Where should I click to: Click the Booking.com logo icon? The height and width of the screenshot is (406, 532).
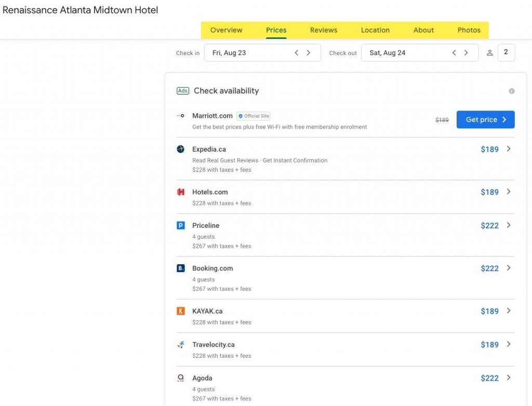click(x=180, y=268)
